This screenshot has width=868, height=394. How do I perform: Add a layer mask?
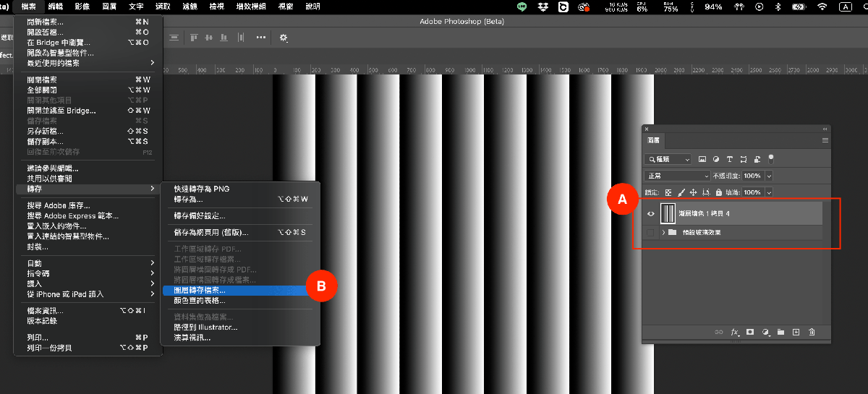[750, 332]
